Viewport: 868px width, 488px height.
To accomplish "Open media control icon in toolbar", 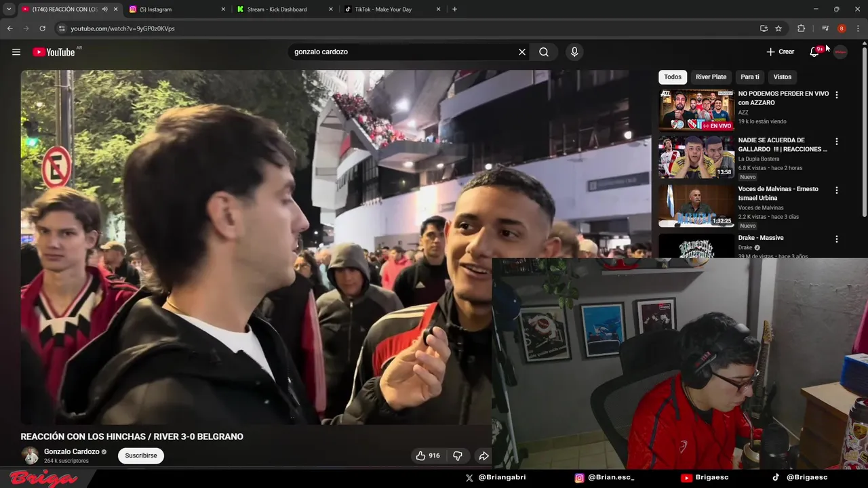I will [825, 28].
